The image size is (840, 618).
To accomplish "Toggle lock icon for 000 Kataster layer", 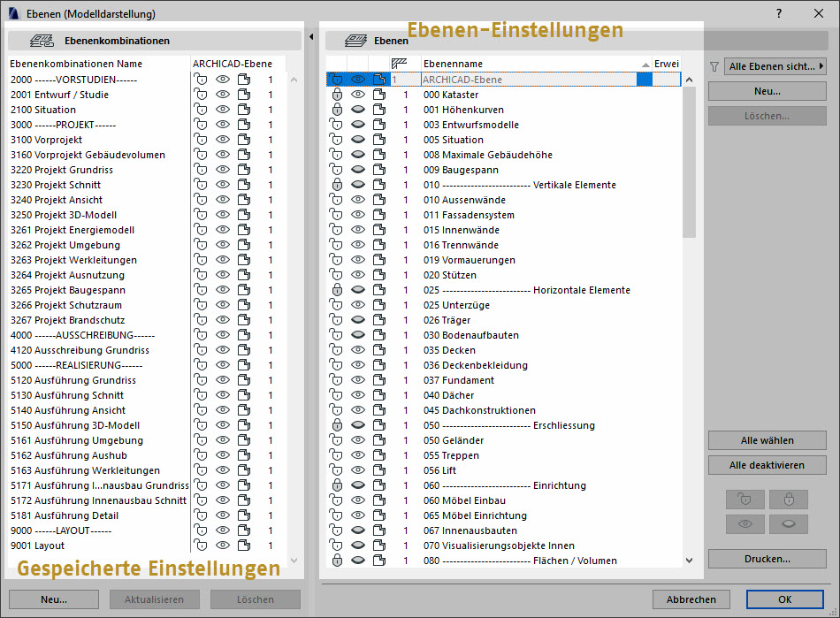I will (x=337, y=95).
